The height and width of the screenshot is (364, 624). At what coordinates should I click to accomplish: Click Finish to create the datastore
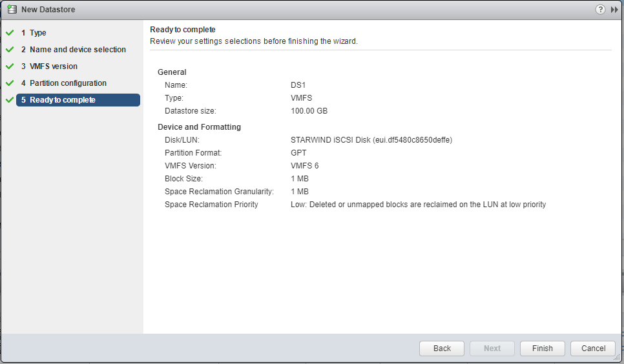(542, 349)
